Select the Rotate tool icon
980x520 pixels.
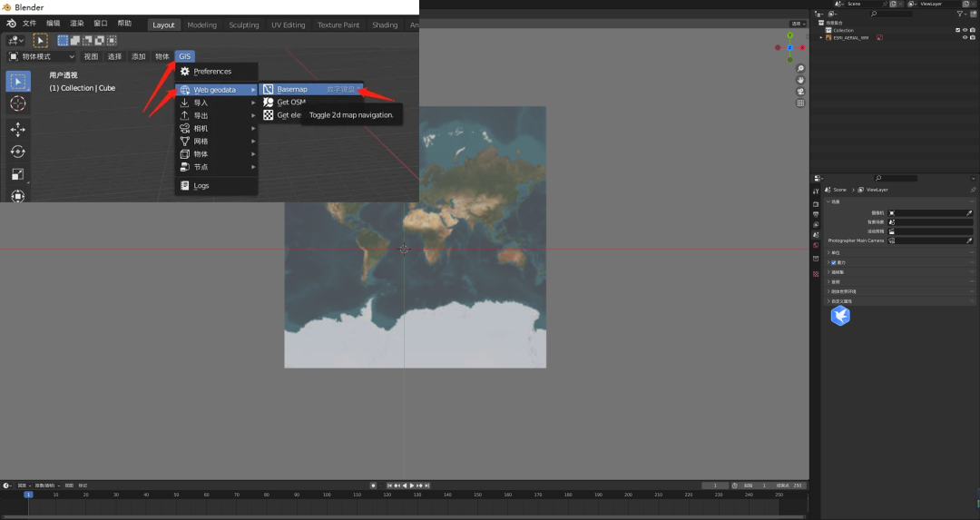[x=17, y=152]
